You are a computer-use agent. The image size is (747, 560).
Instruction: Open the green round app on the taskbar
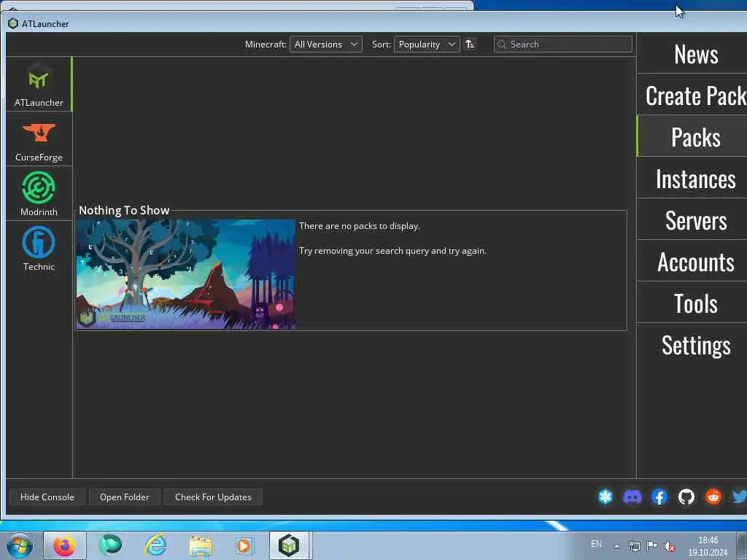(110, 545)
